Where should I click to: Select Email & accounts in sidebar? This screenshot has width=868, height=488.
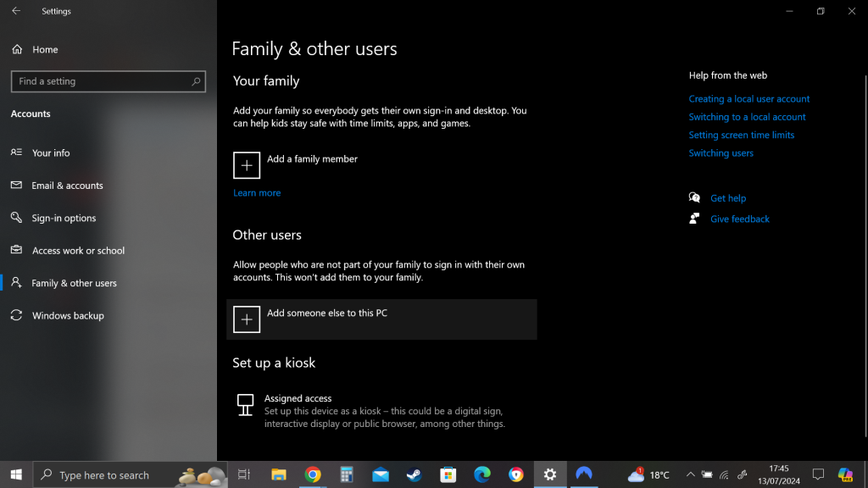tap(67, 186)
